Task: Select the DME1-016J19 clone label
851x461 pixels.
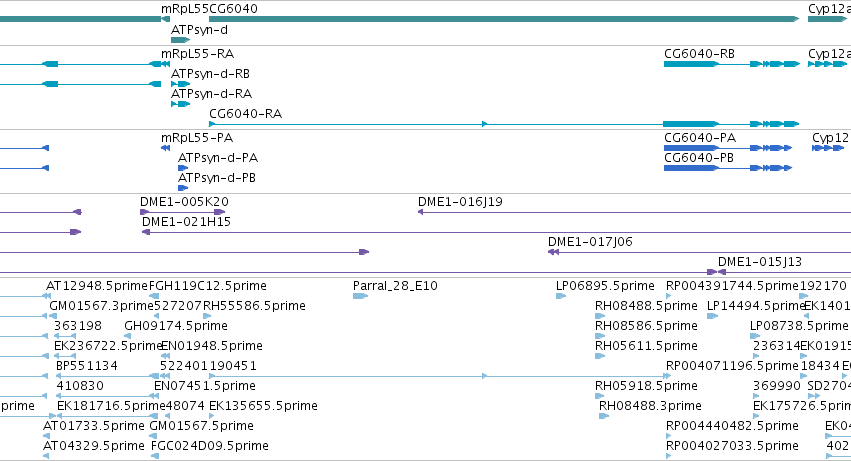Action: [x=460, y=202]
